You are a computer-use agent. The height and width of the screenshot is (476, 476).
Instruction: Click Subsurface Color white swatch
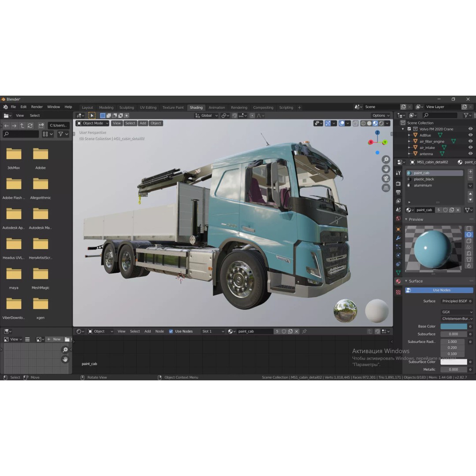pos(454,362)
